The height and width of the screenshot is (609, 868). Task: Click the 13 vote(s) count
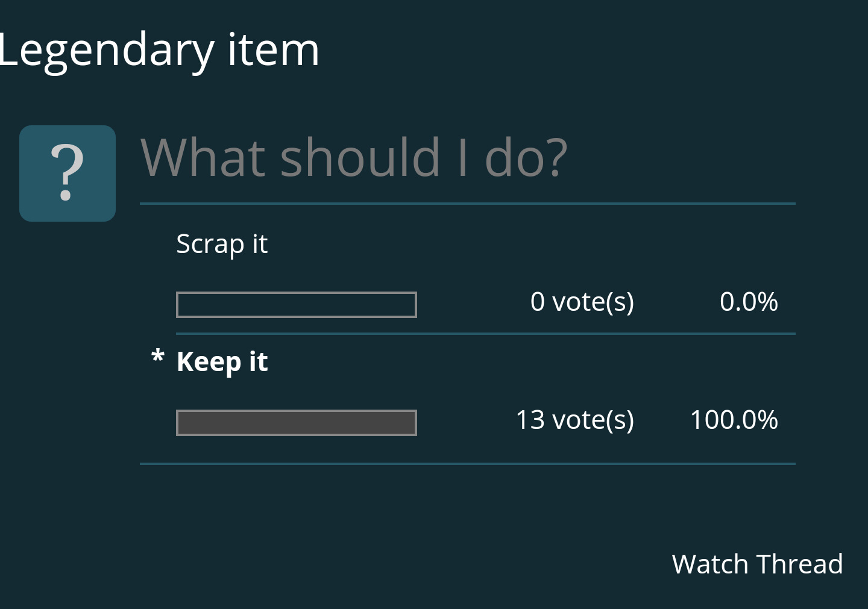574,420
